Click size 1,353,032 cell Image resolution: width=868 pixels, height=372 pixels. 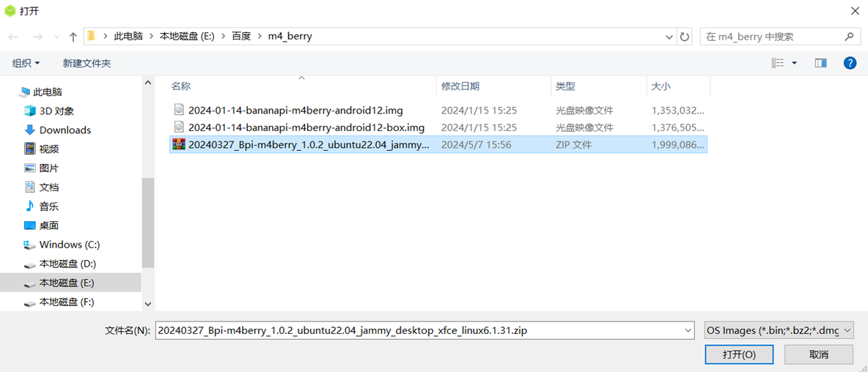pos(678,110)
